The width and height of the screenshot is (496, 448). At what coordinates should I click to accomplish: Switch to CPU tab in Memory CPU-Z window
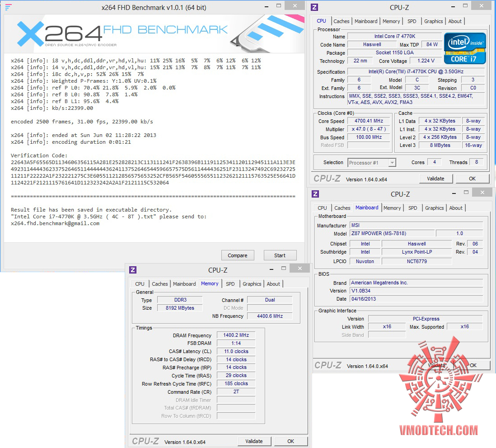[x=140, y=284]
